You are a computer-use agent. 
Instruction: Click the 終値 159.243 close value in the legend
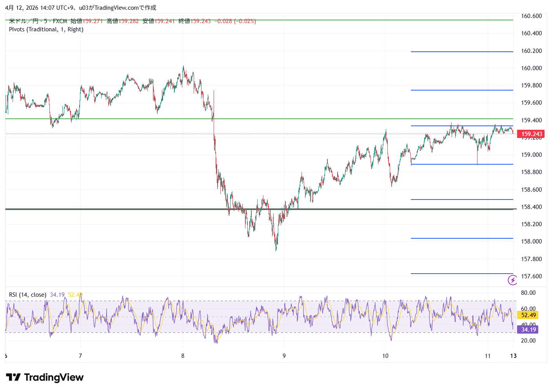[x=194, y=21]
